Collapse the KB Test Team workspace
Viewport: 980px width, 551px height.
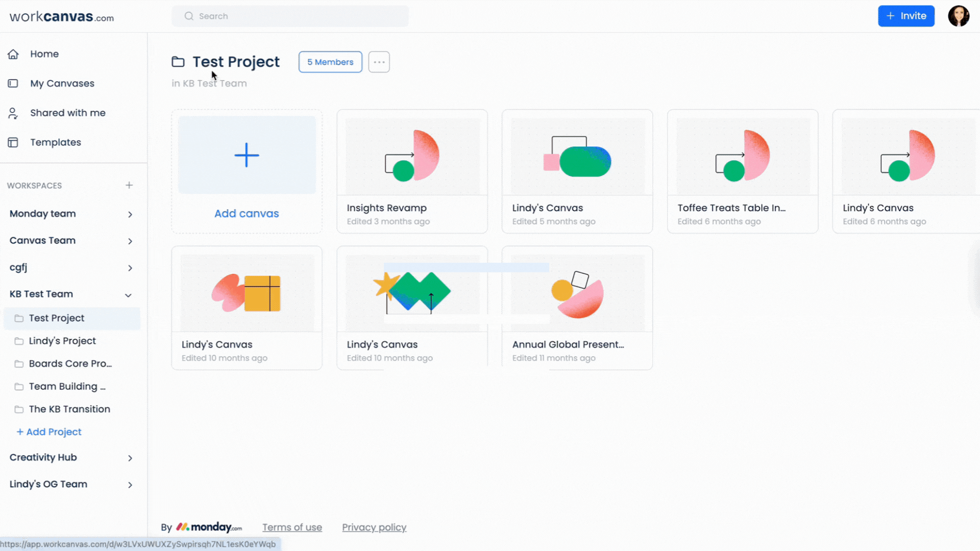tap(129, 295)
